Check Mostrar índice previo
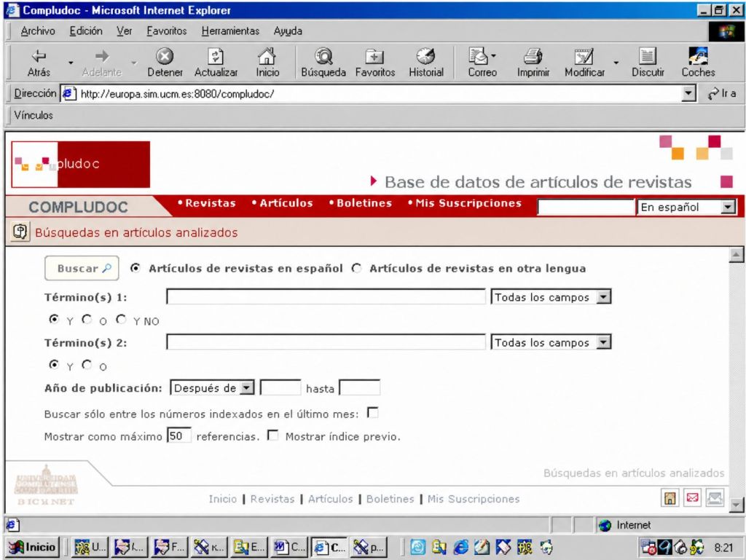This screenshot has height=560, width=746. click(x=273, y=435)
